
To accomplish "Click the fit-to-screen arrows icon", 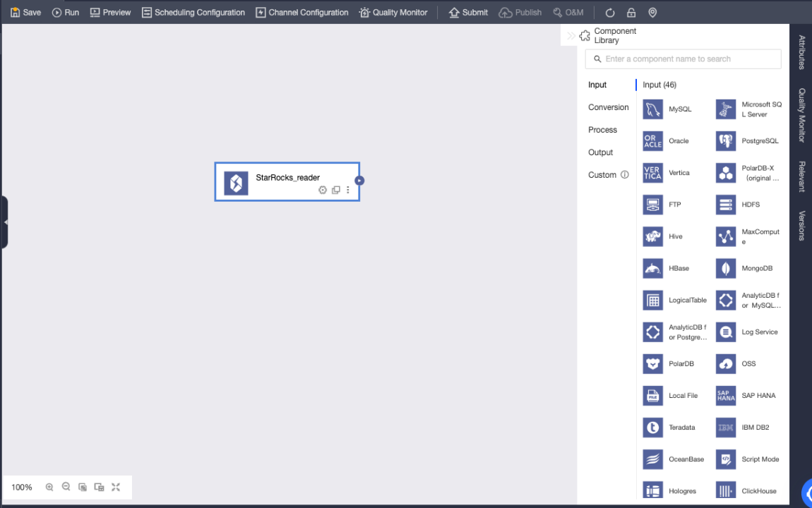I will click(x=116, y=487).
